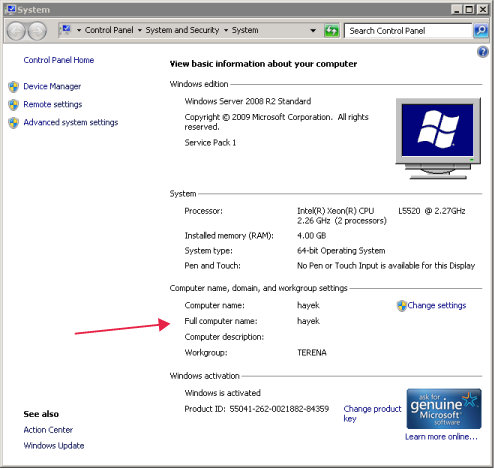
Task: Open Control Panel Home link
Action: [59, 60]
